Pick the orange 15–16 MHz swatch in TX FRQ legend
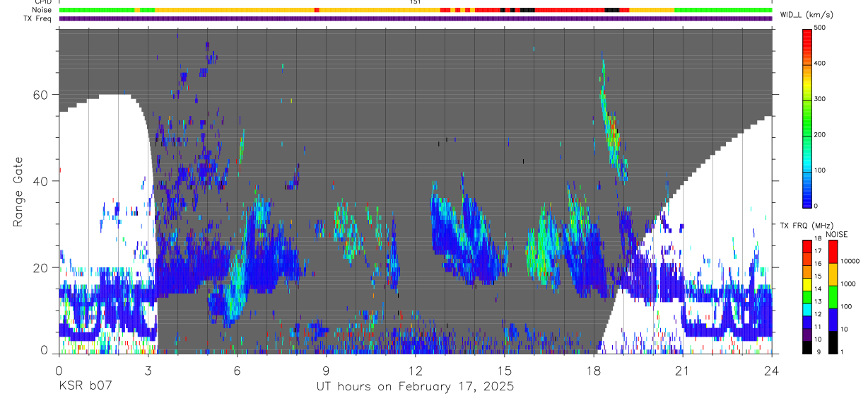This screenshot has height=401, width=868. coord(807,270)
